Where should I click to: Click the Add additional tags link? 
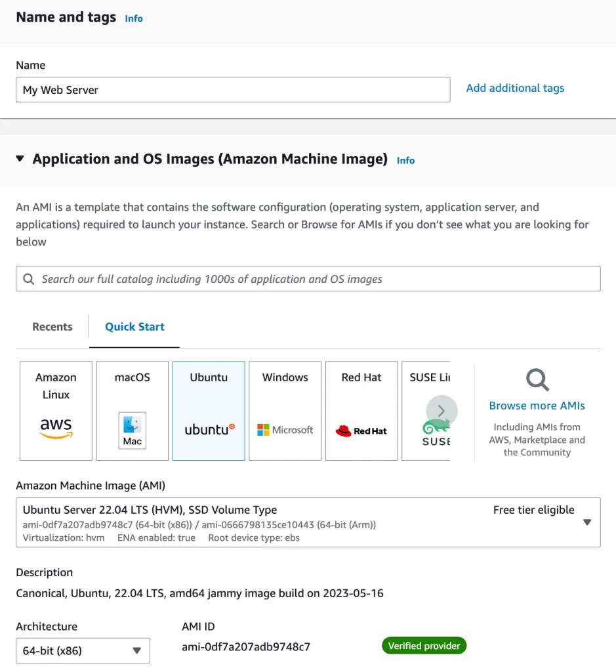point(514,87)
